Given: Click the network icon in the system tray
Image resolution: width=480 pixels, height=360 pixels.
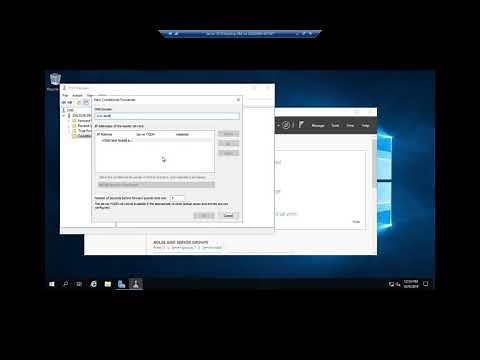Looking at the screenshot, I should (391, 284).
